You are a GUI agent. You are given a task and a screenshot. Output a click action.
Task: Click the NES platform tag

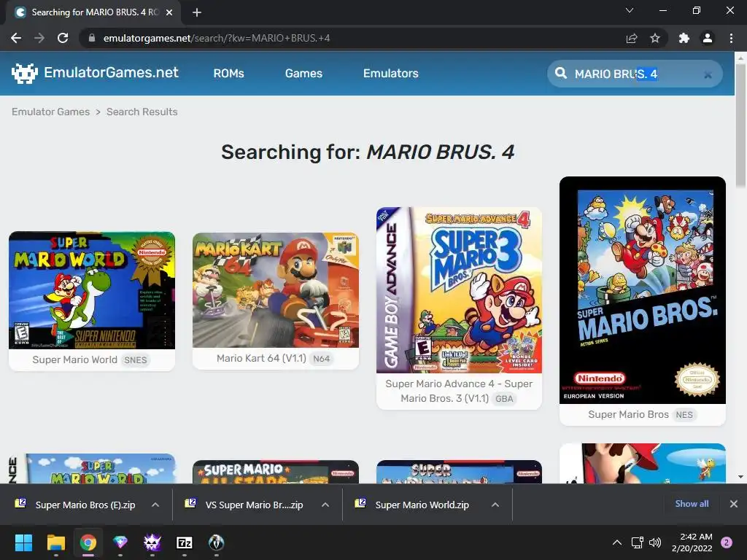tap(684, 415)
